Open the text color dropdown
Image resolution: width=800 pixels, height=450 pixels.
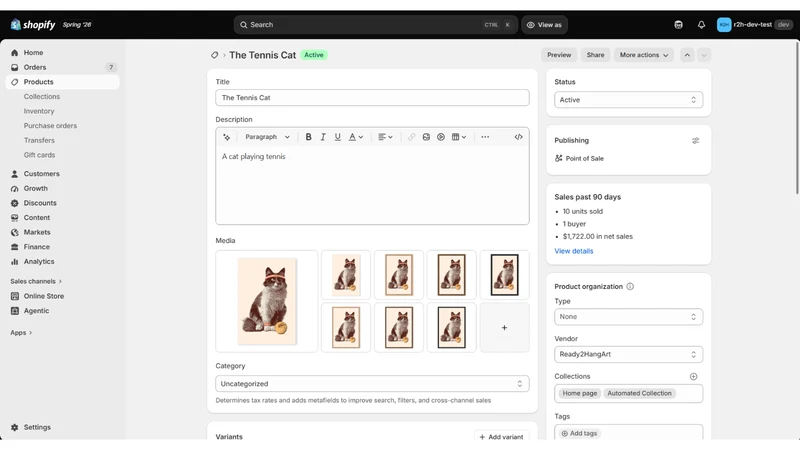[356, 137]
